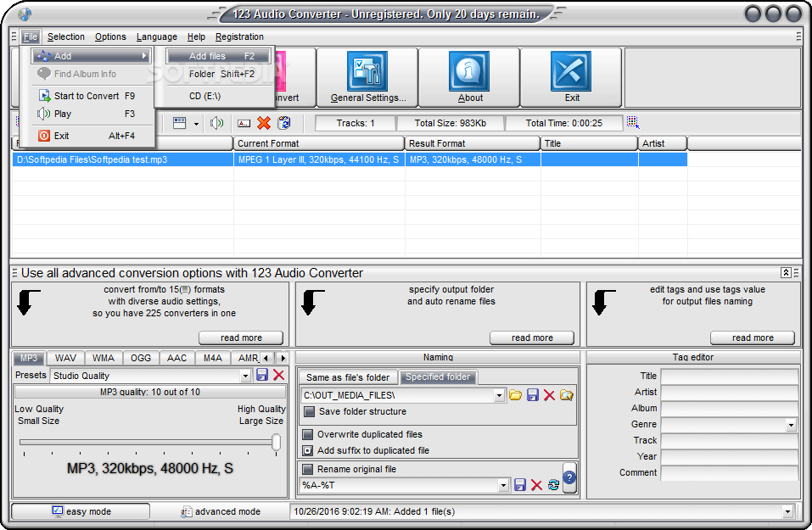The width and height of the screenshot is (812, 530).
Task: Switch to easy mode
Action: click(x=81, y=511)
